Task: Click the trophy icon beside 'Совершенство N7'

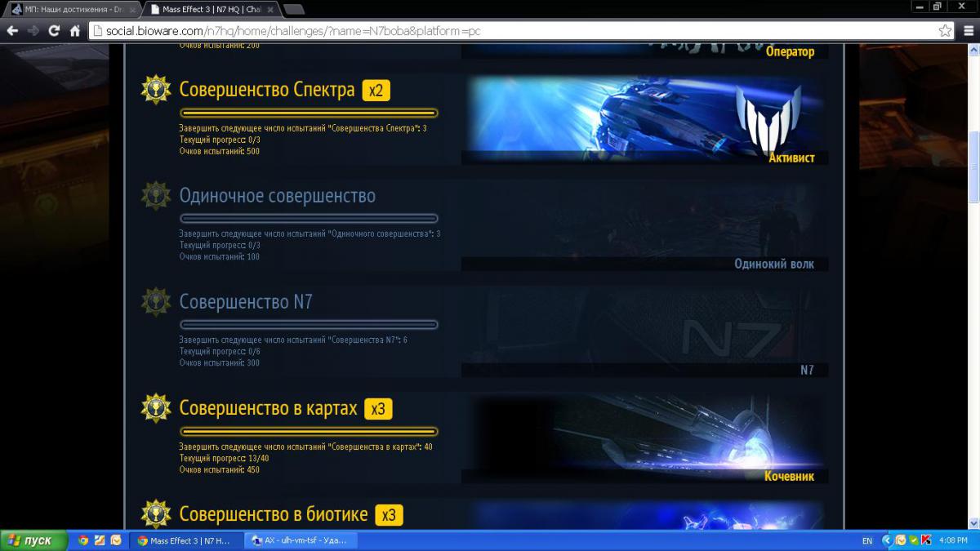Action: (155, 301)
